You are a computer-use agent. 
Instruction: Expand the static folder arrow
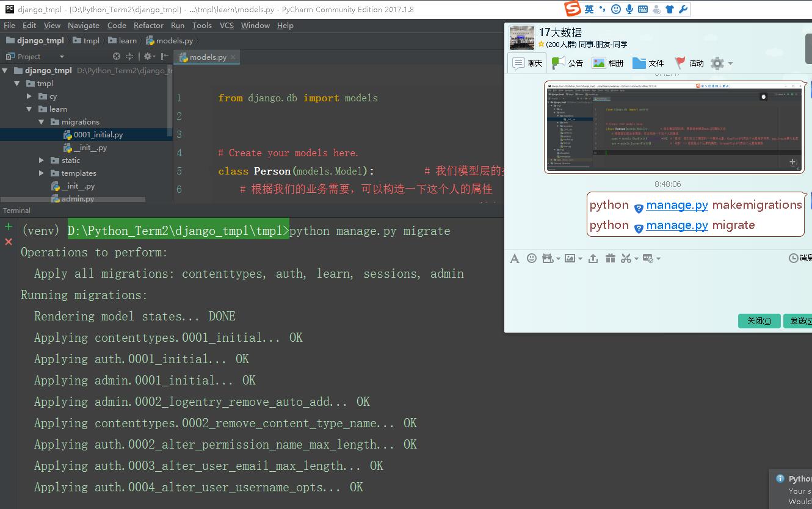pos(42,161)
